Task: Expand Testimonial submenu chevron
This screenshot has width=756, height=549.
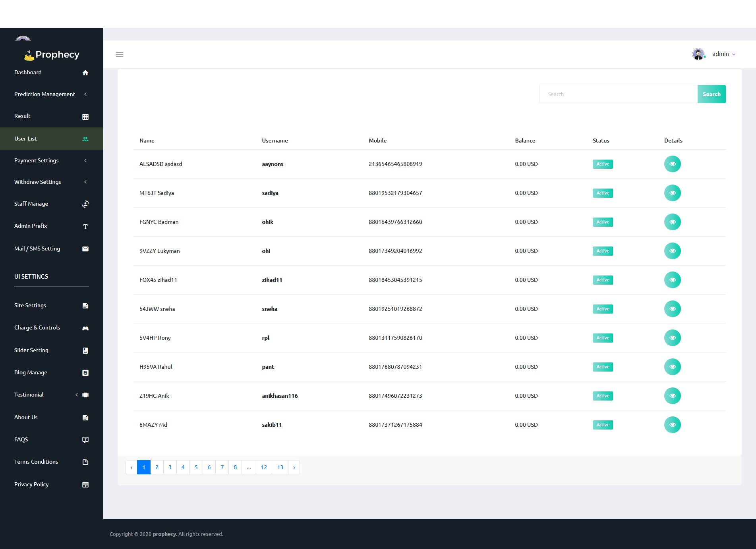Action: 77,395
